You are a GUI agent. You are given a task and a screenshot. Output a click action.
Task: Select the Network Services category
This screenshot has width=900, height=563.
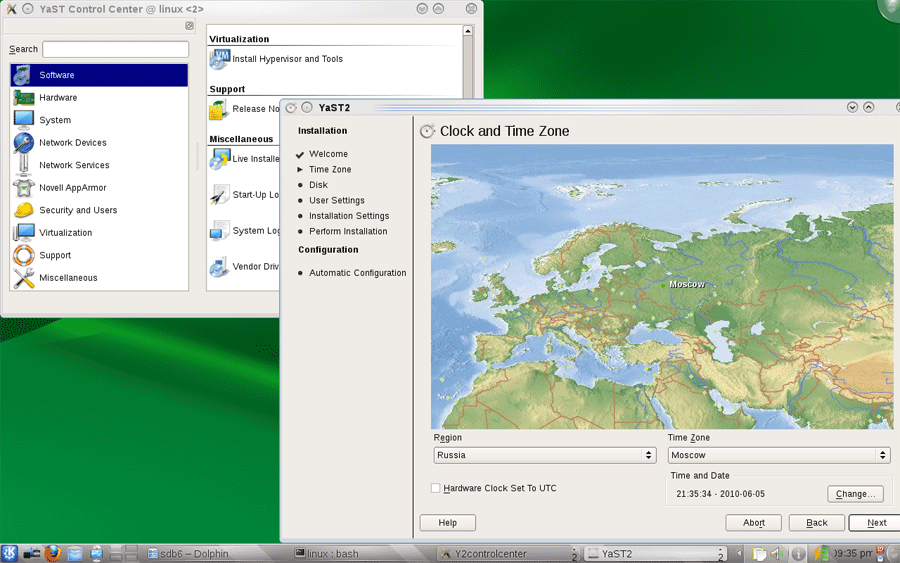point(99,165)
